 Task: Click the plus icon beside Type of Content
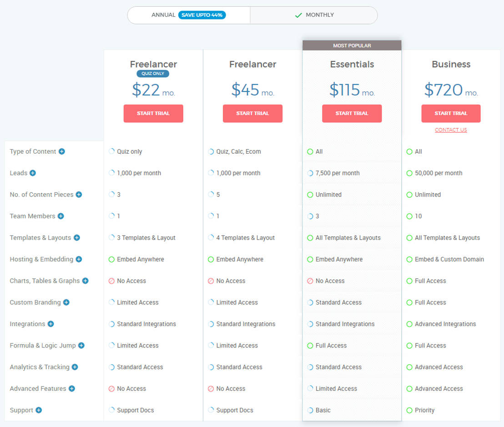(61, 151)
